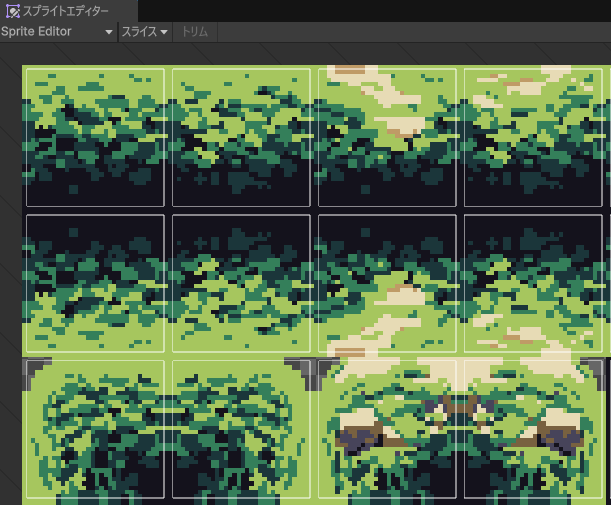Image resolution: width=611 pixels, height=505 pixels.
Task: Click the Sprite Editor tab icon
Action: (x=13, y=11)
